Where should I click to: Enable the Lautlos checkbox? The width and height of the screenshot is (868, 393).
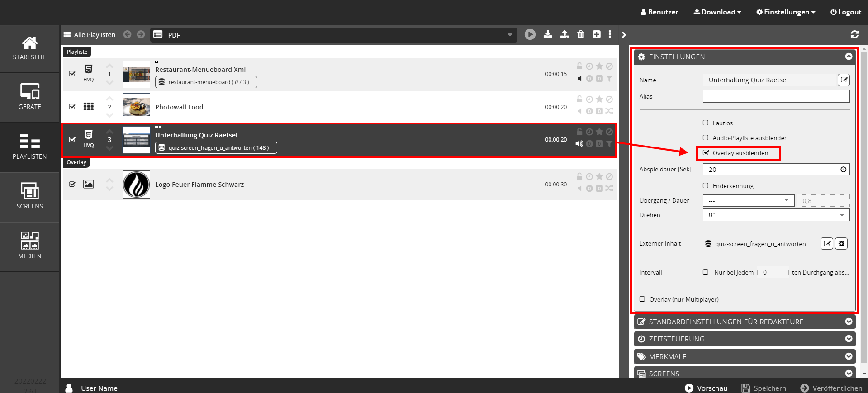click(706, 123)
